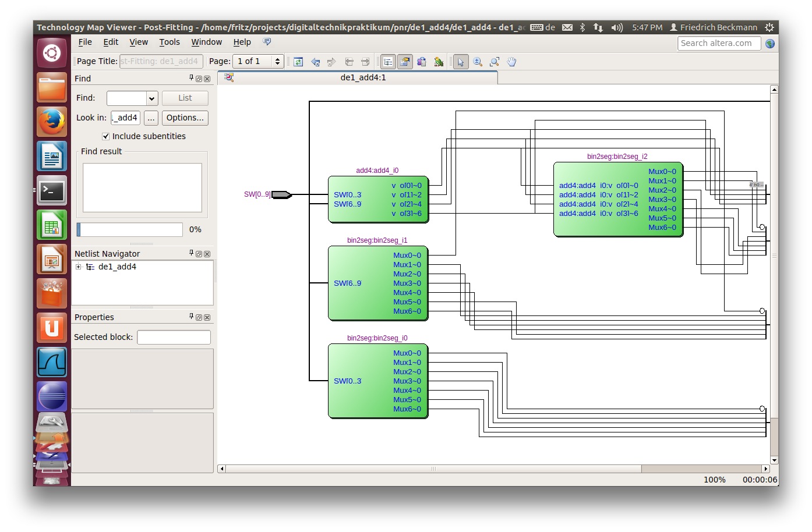
Task: Click the Zoom to Fit icon
Action: coord(495,62)
